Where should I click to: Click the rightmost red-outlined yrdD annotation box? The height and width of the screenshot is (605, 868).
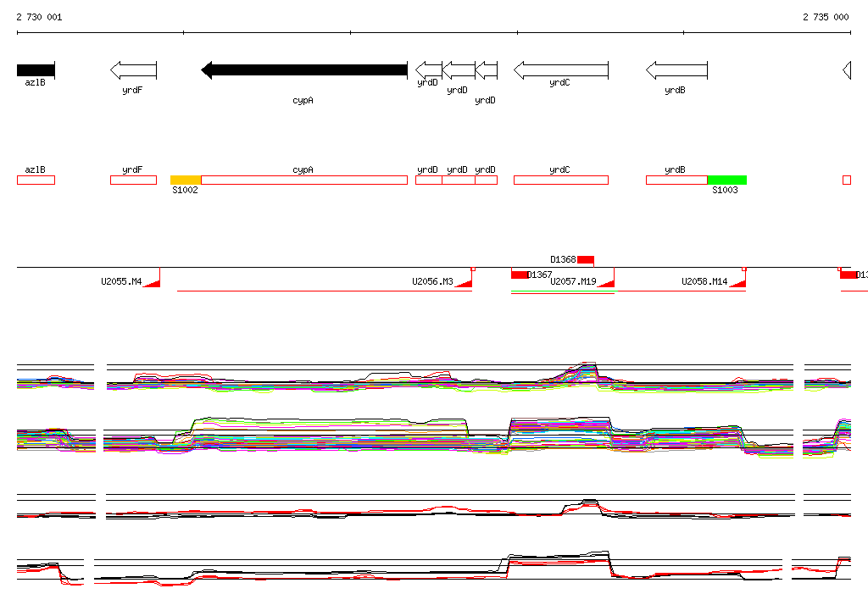[x=487, y=180]
